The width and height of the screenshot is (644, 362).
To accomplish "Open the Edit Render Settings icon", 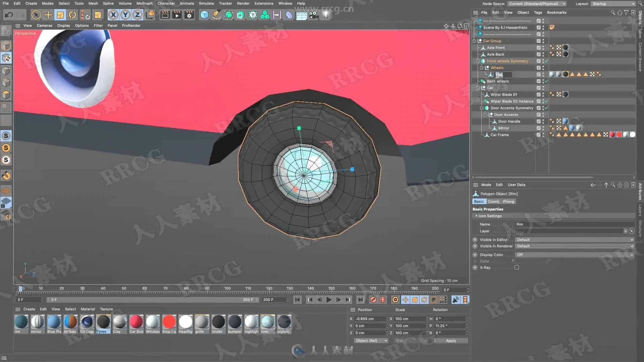I will click(x=189, y=15).
